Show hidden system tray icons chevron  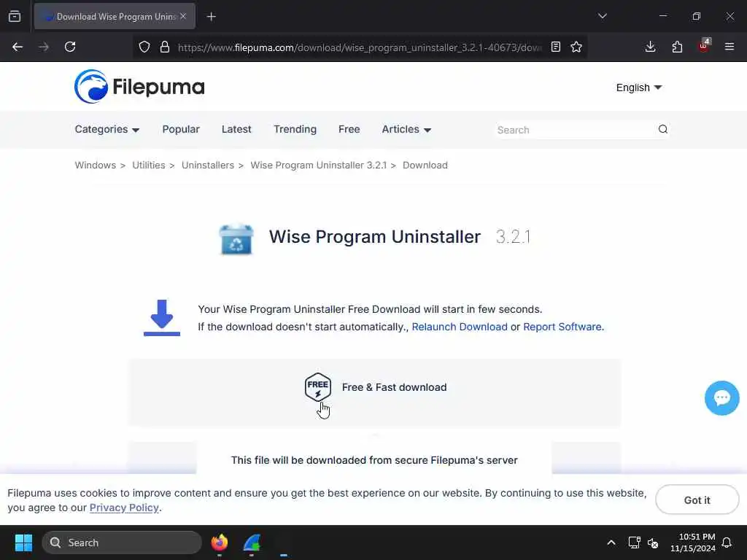[611, 542]
